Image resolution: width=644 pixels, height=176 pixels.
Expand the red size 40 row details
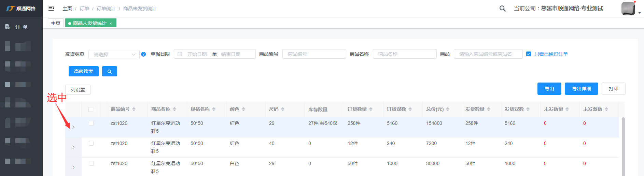pyautogui.click(x=73, y=147)
